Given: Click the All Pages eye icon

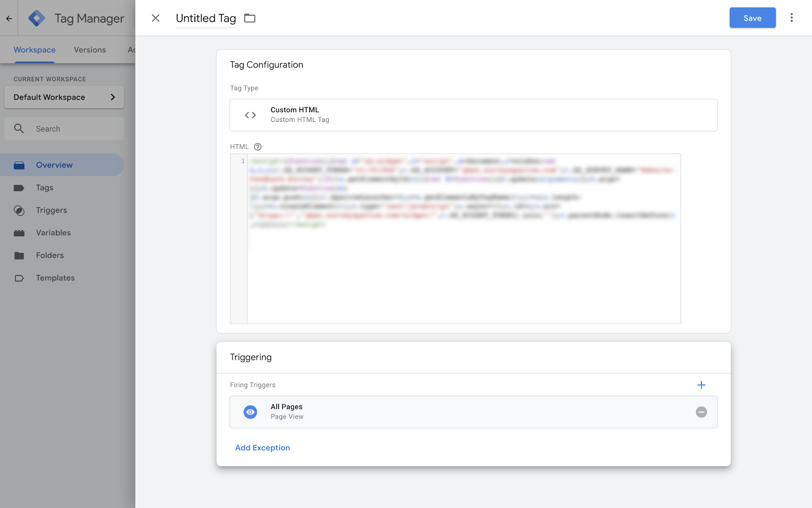Looking at the screenshot, I should [250, 412].
